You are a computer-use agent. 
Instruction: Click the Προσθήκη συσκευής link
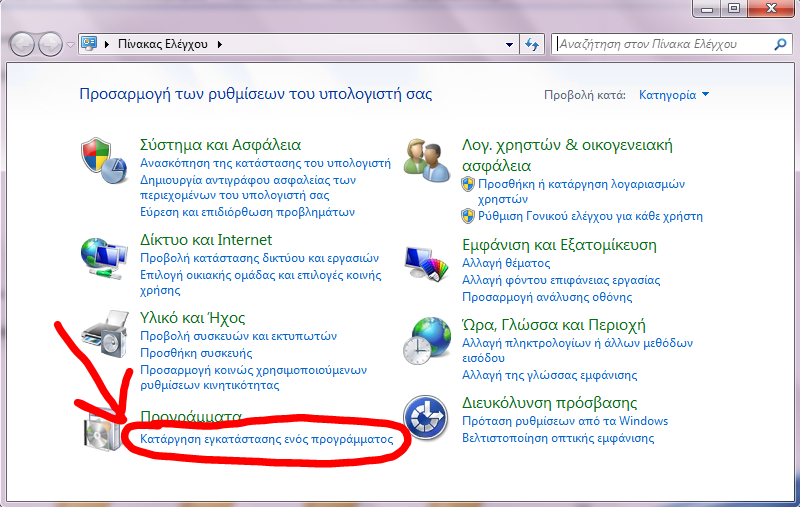tap(196, 353)
